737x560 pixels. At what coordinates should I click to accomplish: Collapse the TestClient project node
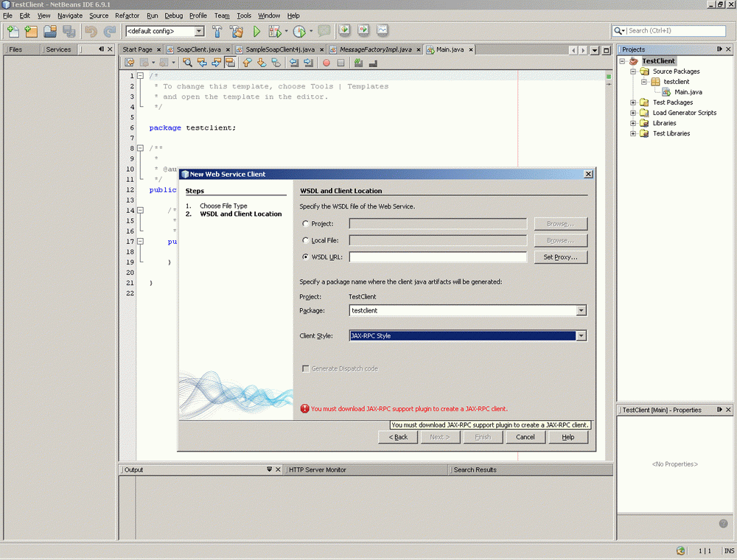tap(622, 61)
